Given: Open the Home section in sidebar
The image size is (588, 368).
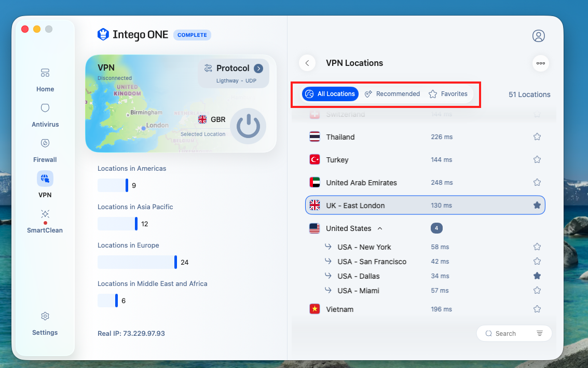Looking at the screenshot, I should pos(45,80).
